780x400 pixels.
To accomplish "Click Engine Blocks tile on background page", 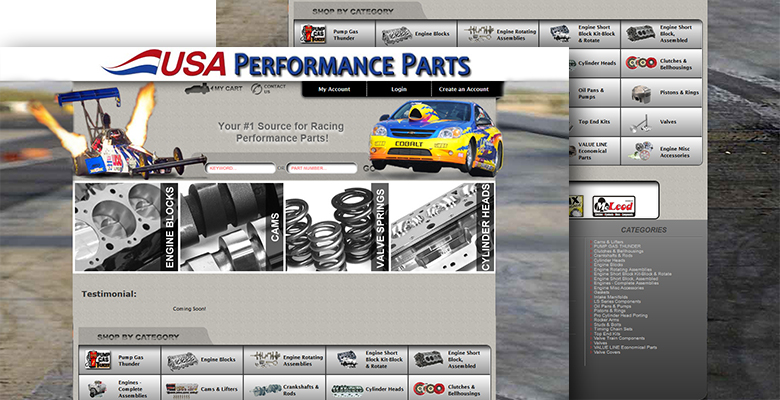I will tap(416, 34).
